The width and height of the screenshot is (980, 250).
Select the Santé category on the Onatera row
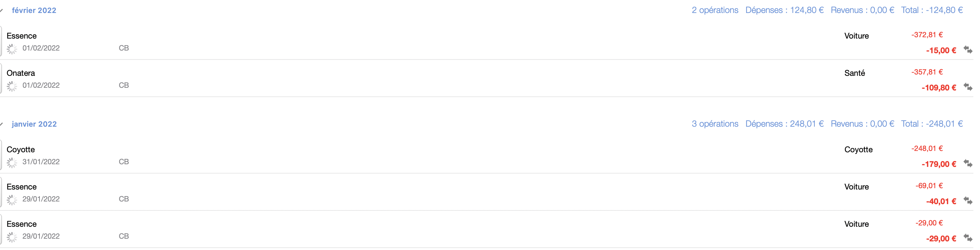click(x=855, y=73)
